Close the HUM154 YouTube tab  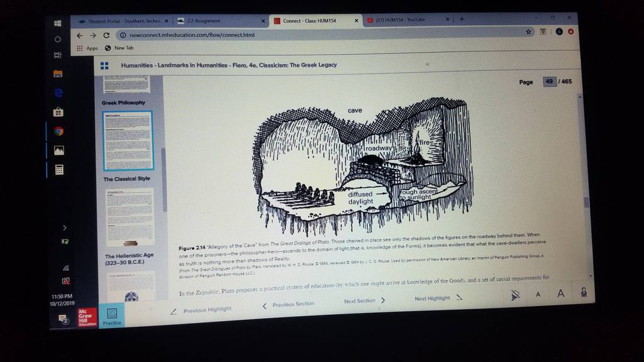[x=448, y=19]
